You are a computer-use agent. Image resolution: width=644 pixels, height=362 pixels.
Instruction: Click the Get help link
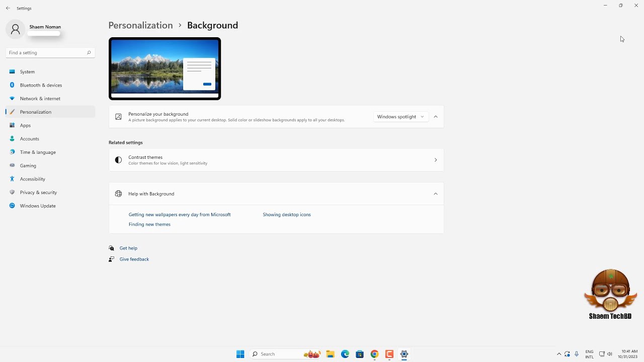(x=128, y=248)
